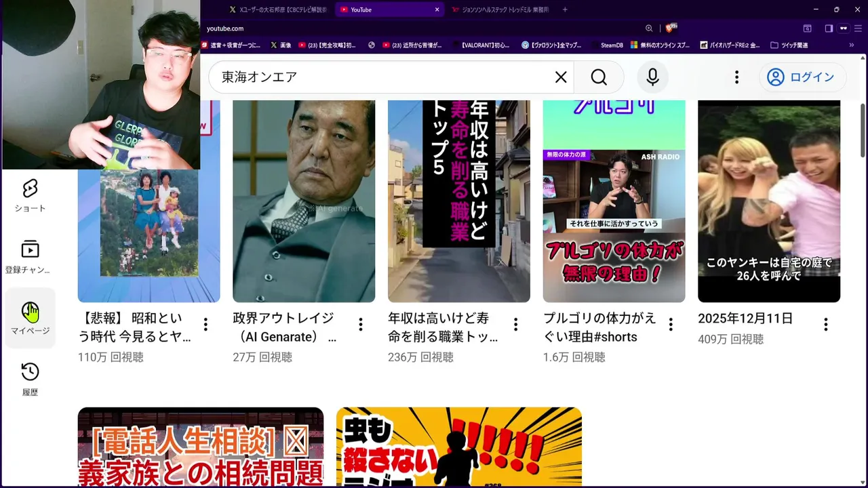Open 登録チャンネル subscriptions in the sidebar
Screen dimensions: 868x488
(30, 257)
